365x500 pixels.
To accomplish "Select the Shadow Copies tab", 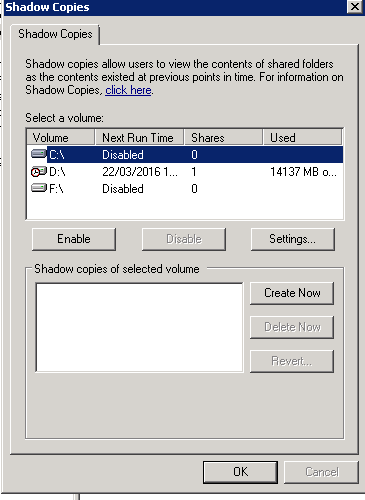I will (55, 34).
